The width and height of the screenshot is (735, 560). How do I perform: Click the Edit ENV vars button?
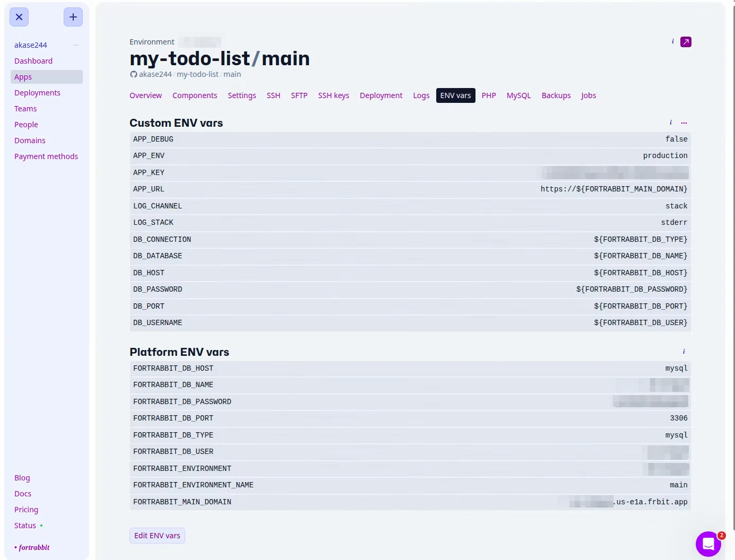click(x=157, y=536)
